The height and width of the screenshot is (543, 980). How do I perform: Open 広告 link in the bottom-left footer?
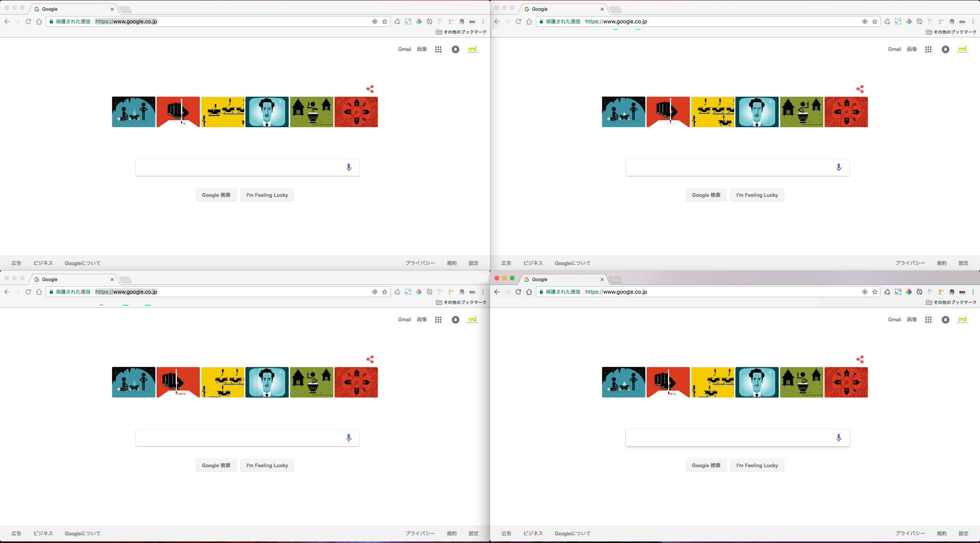pos(16,533)
